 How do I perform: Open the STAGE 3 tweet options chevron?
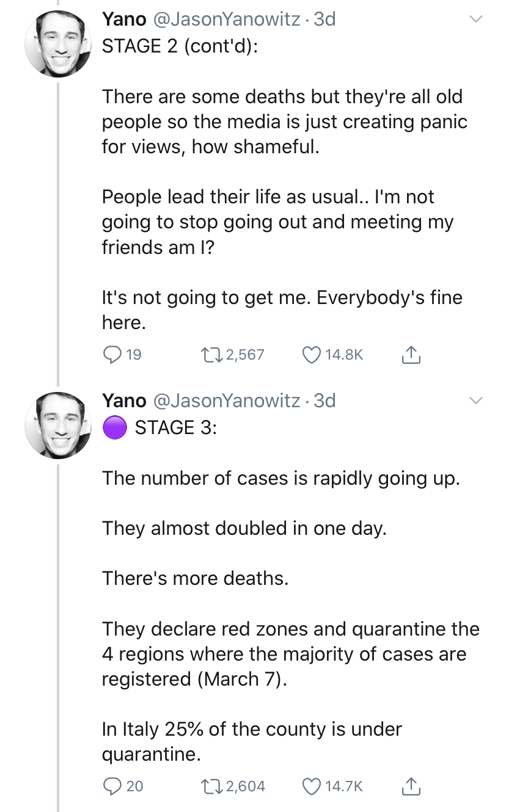point(475,401)
